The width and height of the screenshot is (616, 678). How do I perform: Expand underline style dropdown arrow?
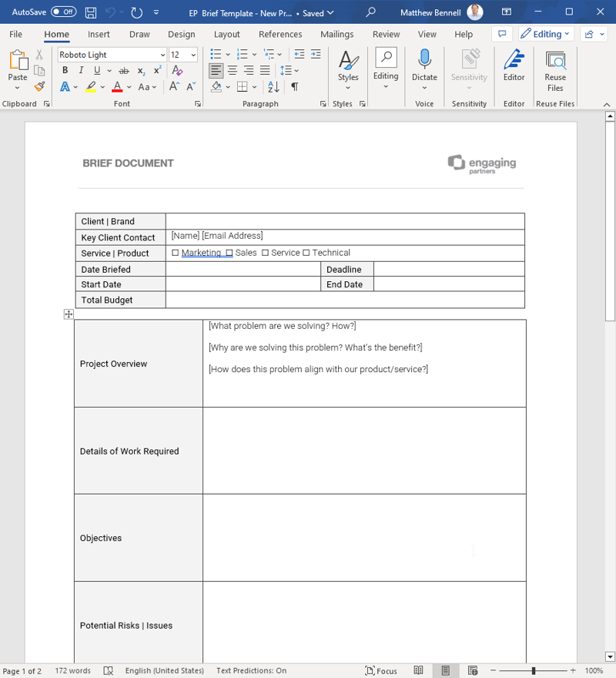tap(109, 70)
